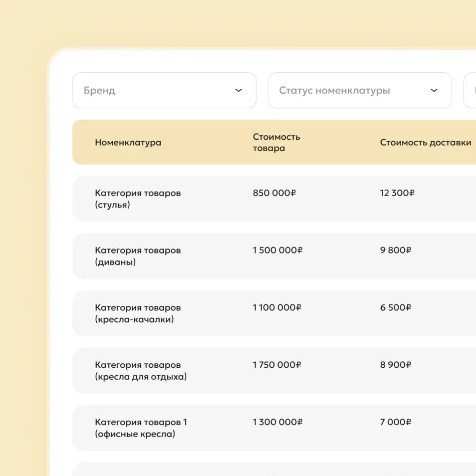The width and height of the screenshot is (476, 476).
Task: Click the Номенклатура column header
Action: coord(128,142)
